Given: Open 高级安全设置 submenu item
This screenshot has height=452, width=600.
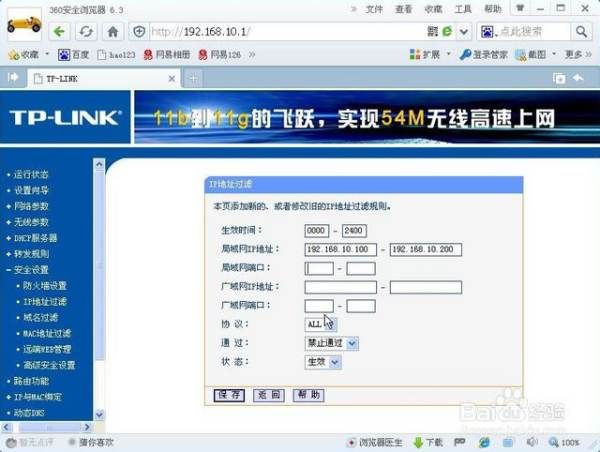Looking at the screenshot, I should click(49, 365).
